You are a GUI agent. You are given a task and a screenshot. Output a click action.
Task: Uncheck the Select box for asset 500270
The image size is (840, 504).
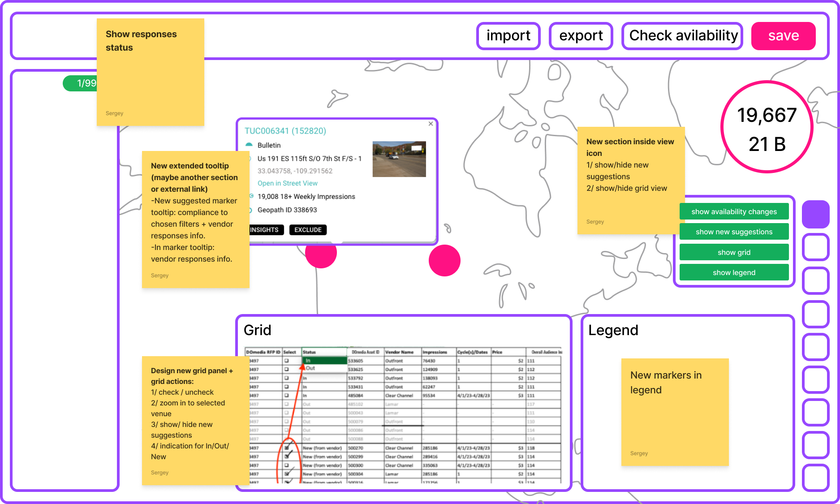287,448
